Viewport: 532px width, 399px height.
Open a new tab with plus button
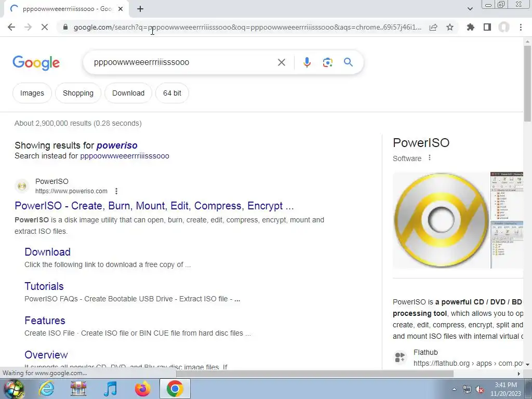pyautogui.click(x=140, y=9)
